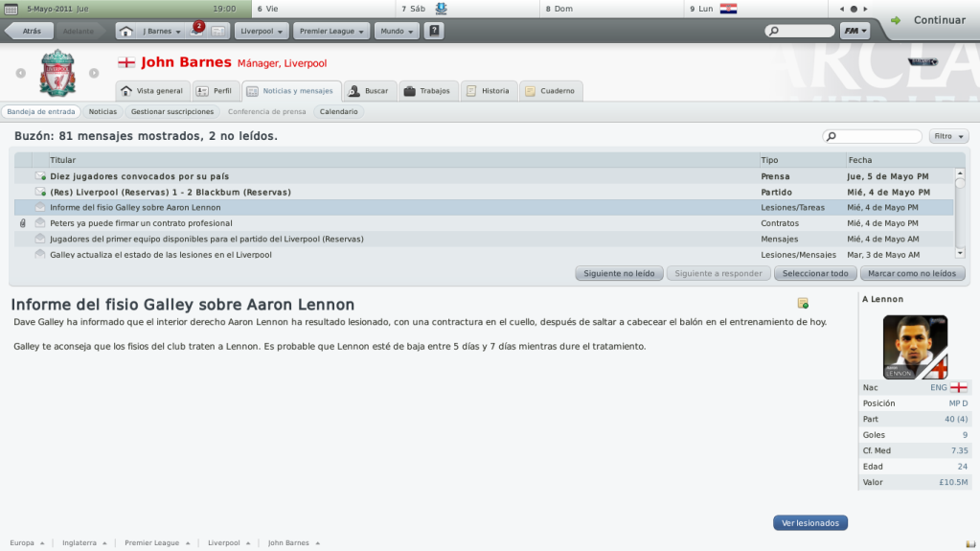This screenshot has height=551, width=980.
Task: Expand the Filtro dropdown
Action: (948, 136)
